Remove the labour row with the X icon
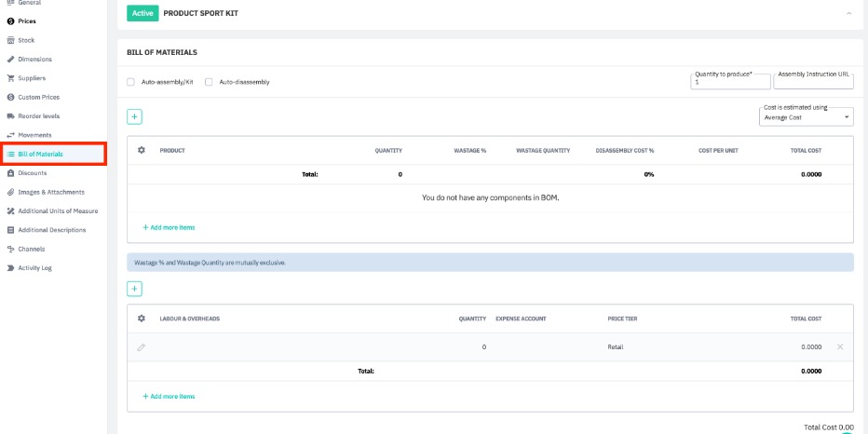Image resolution: width=868 pixels, height=434 pixels. click(x=840, y=347)
